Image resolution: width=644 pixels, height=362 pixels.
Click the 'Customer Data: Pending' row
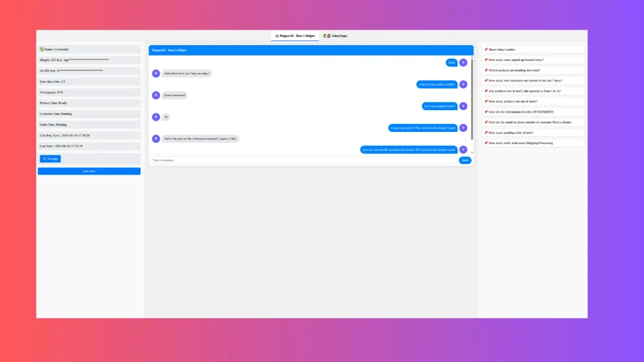[x=89, y=113]
